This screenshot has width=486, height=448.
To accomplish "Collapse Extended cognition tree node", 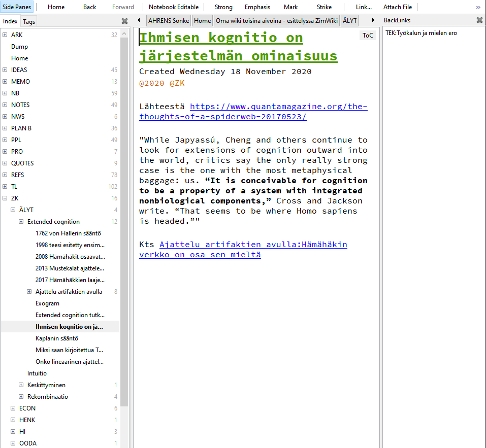I will tap(21, 222).
